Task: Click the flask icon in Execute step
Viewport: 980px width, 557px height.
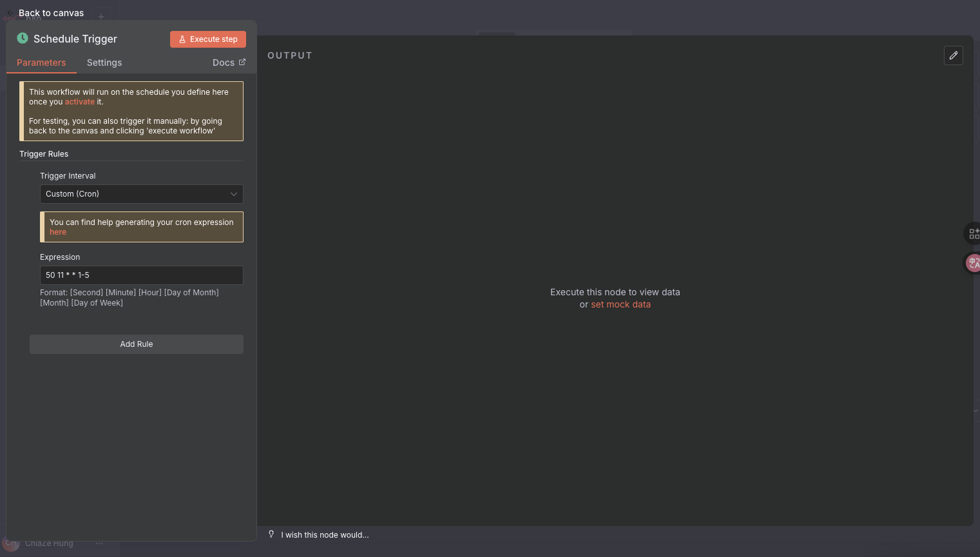Action: coord(182,39)
